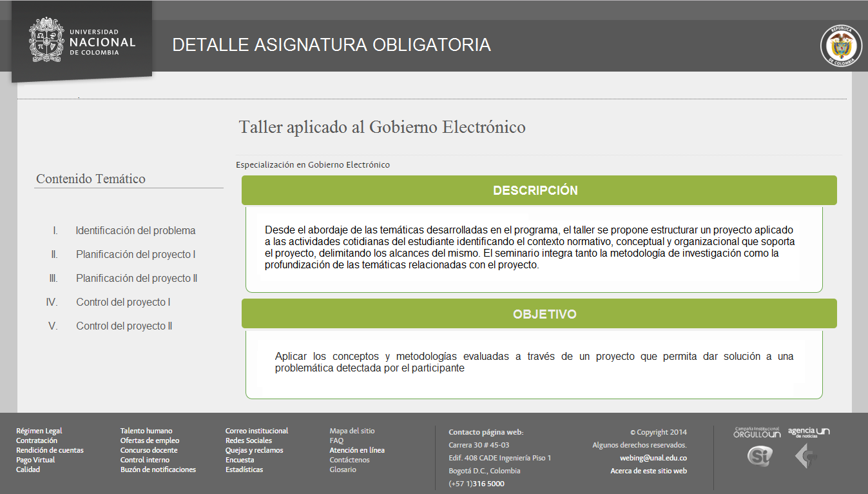Open 'Acerca de este sitio web'

point(648,471)
